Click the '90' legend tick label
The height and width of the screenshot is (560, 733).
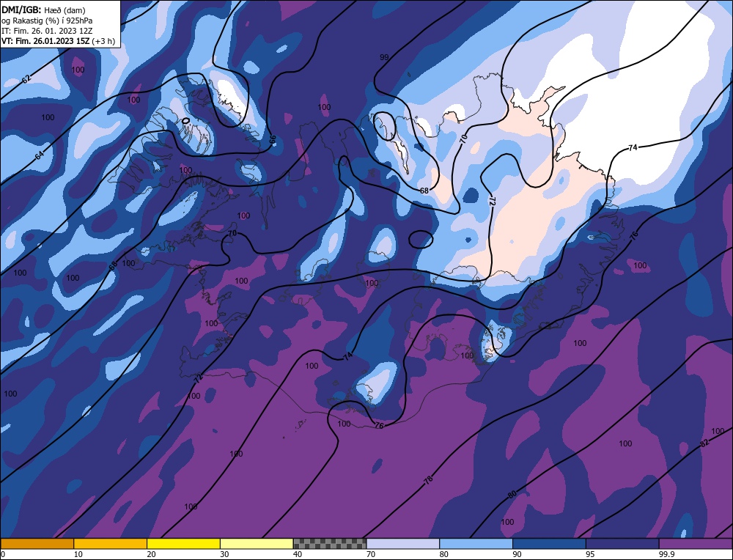517,554
